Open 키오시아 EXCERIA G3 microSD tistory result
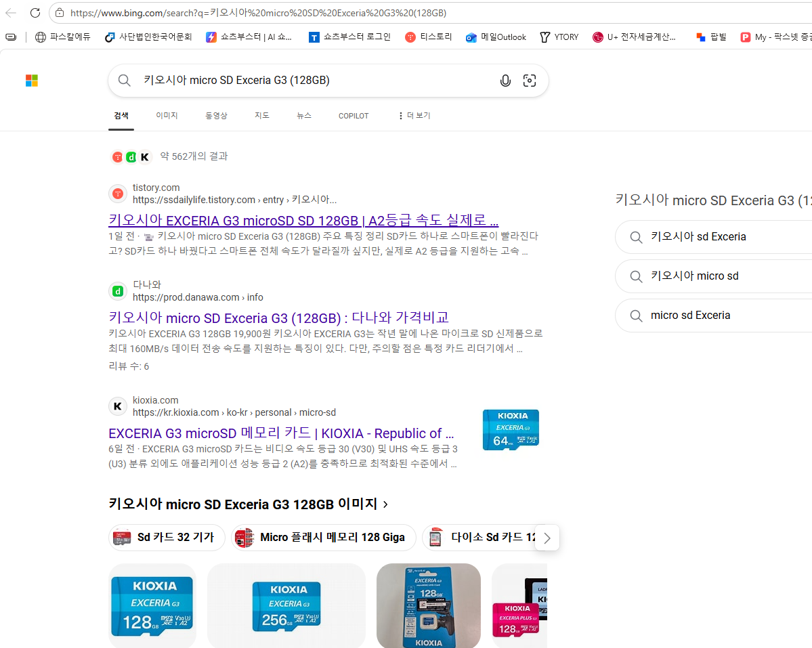Screen dimensions: 812x648 pos(303,220)
